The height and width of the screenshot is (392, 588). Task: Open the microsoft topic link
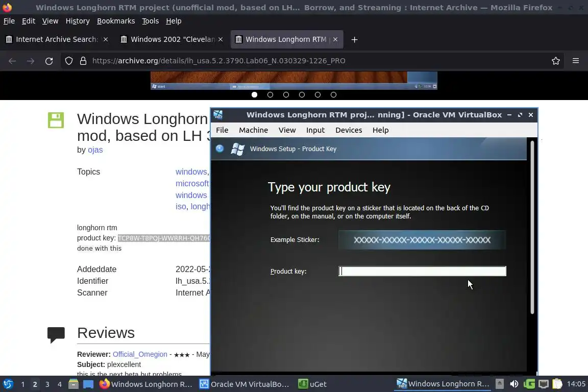pos(192,183)
